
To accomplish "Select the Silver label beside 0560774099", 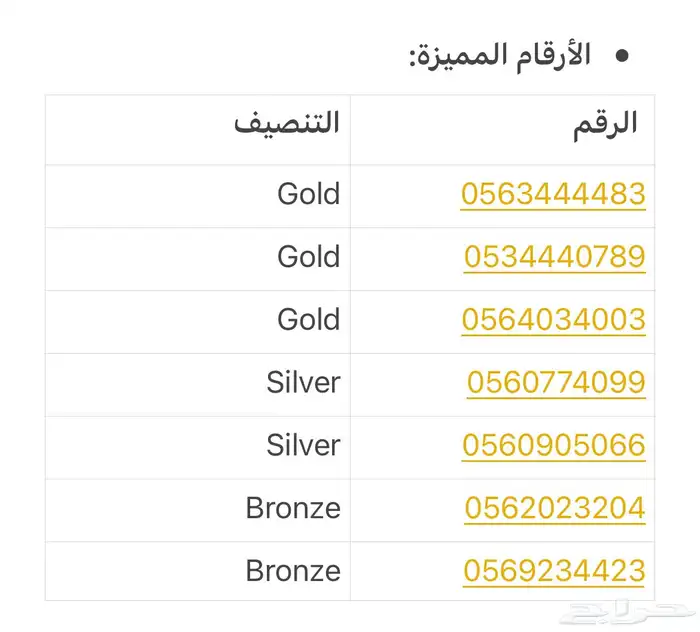I will pyautogui.click(x=303, y=382).
